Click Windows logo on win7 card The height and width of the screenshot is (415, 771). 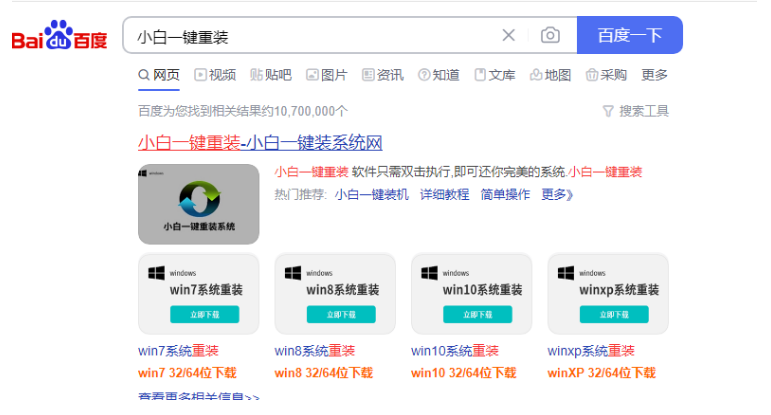click(156, 273)
